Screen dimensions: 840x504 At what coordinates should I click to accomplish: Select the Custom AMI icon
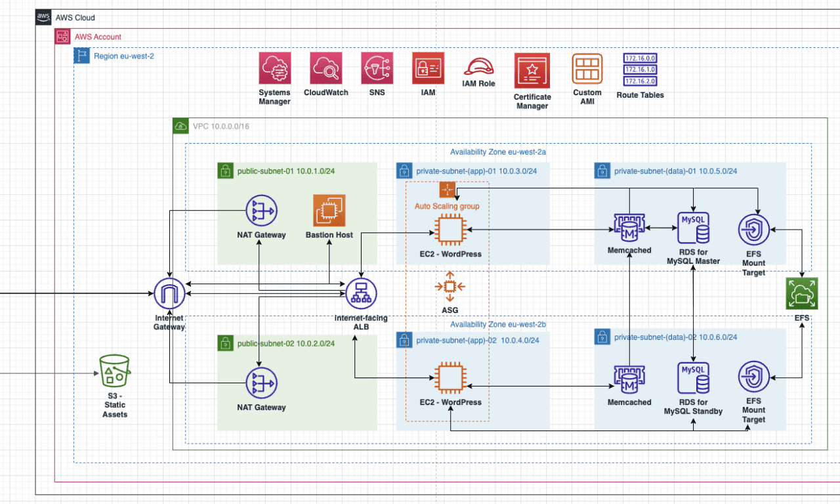coord(587,70)
